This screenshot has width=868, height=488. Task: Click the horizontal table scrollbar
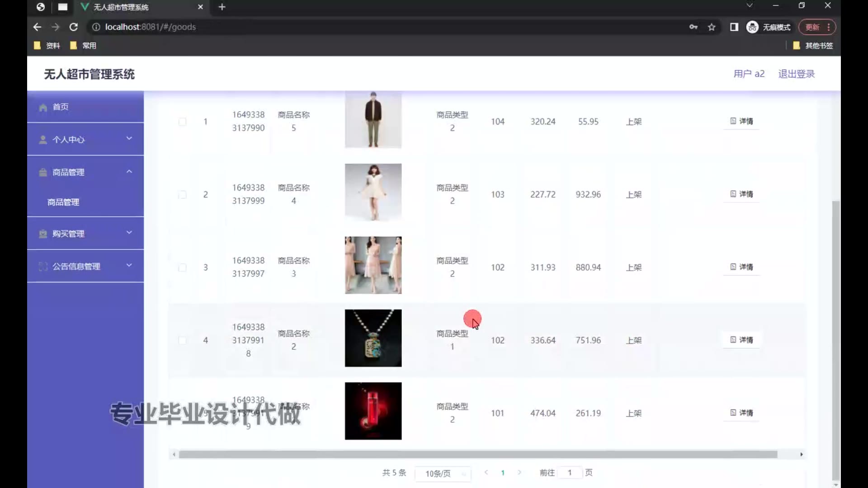point(477,455)
